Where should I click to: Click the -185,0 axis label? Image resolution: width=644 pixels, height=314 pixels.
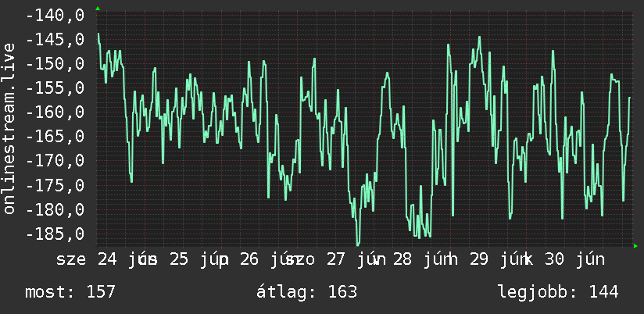click(55, 234)
